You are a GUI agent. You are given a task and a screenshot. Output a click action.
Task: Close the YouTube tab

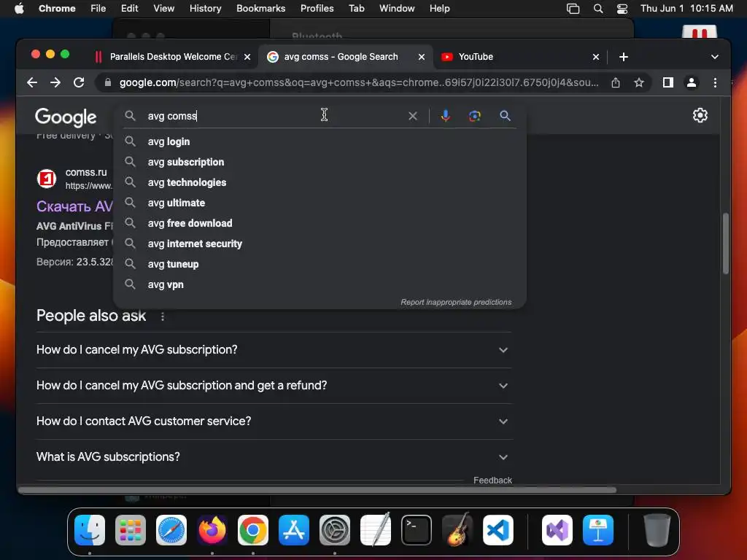(595, 57)
